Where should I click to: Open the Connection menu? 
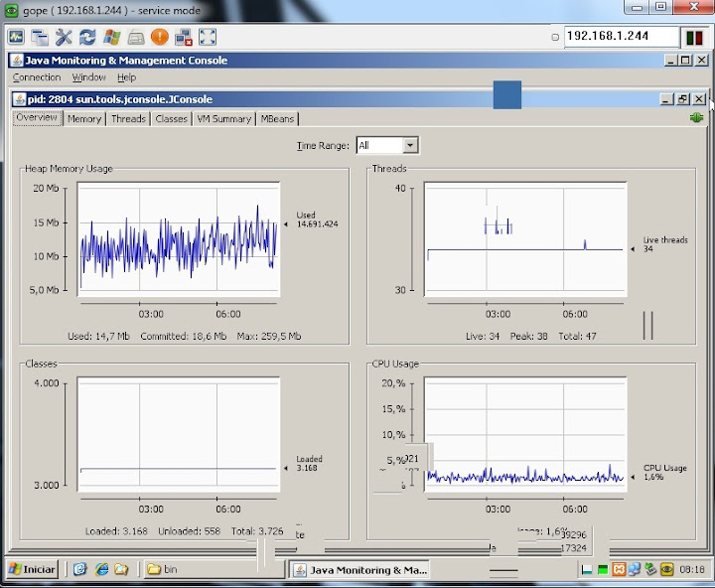tap(37, 77)
